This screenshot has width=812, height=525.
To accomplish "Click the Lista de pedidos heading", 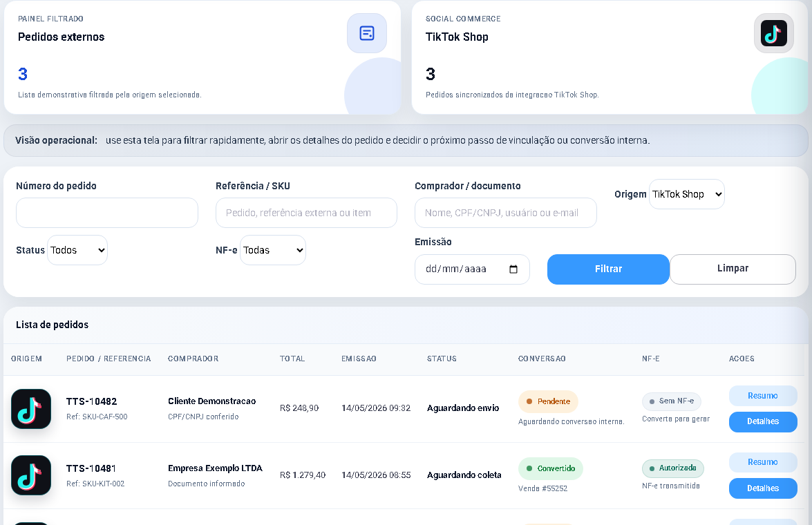I will 53,325.
